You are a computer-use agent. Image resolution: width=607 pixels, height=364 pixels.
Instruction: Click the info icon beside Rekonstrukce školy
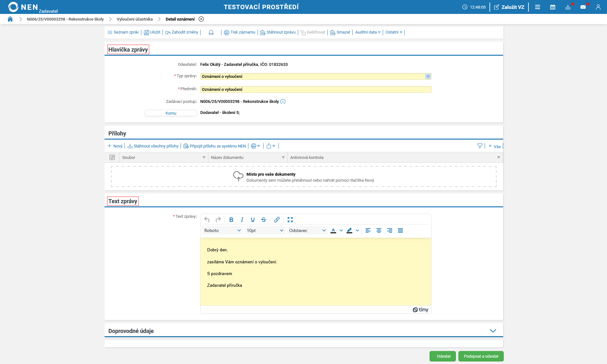pyautogui.click(x=283, y=102)
